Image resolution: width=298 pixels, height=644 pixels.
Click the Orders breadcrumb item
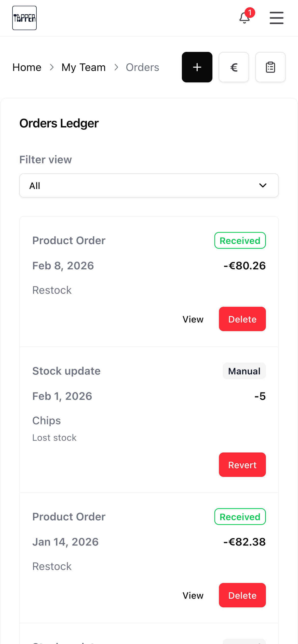coord(142,67)
